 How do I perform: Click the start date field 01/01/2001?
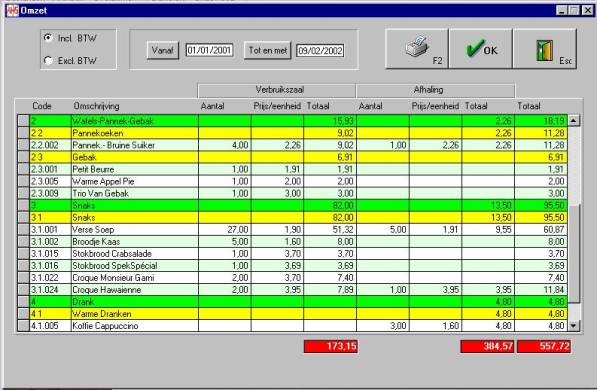coord(209,50)
